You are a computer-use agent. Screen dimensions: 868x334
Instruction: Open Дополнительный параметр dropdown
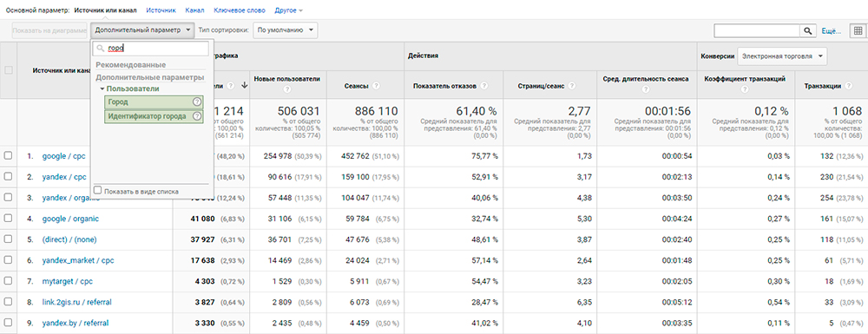143,29
